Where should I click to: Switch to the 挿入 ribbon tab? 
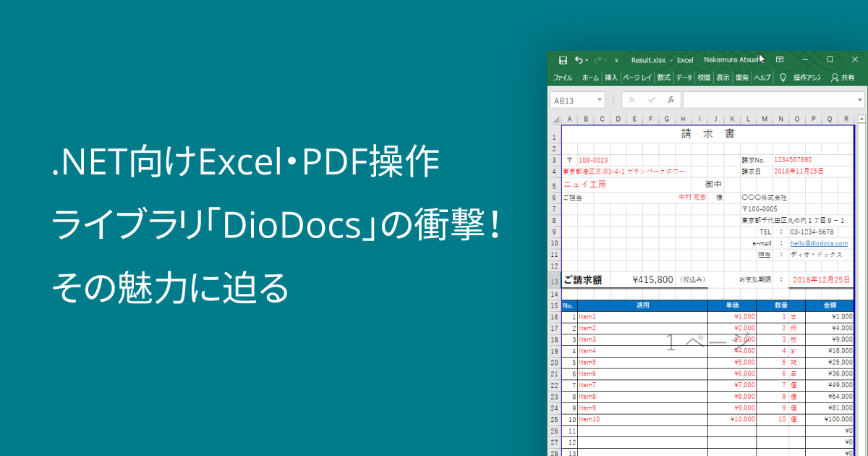pos(611,77)
